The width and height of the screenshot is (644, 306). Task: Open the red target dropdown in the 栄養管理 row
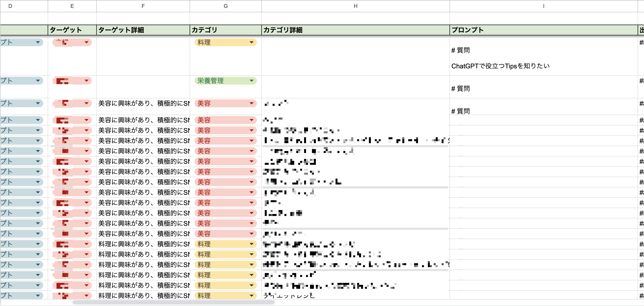(x=86, y=81)
